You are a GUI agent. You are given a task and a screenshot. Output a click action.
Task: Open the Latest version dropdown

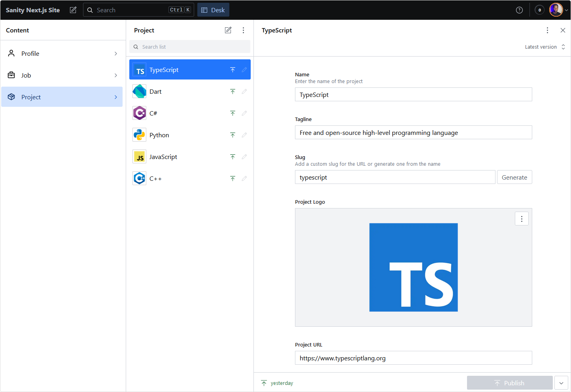click(545, 47)
